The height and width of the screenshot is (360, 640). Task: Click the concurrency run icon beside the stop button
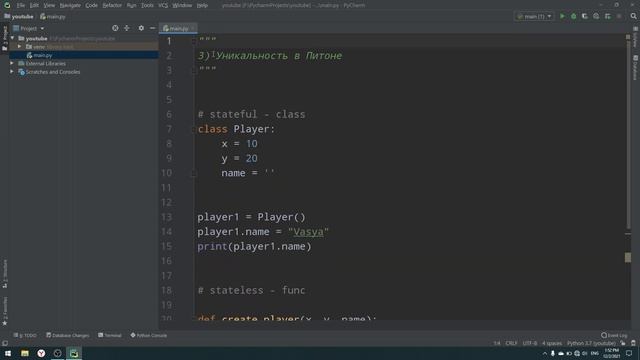pyautogui.click(x=607, y=16)
